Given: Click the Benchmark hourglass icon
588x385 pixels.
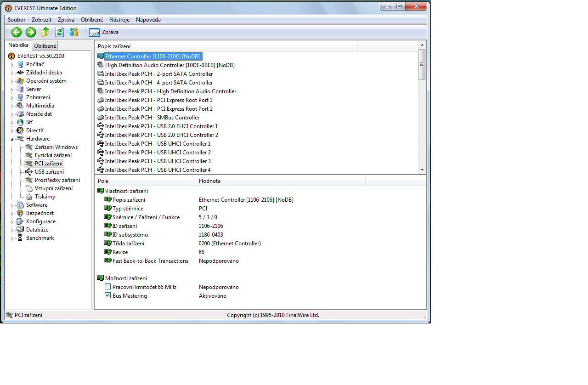Looking at the screenshot, I should 20,238.
